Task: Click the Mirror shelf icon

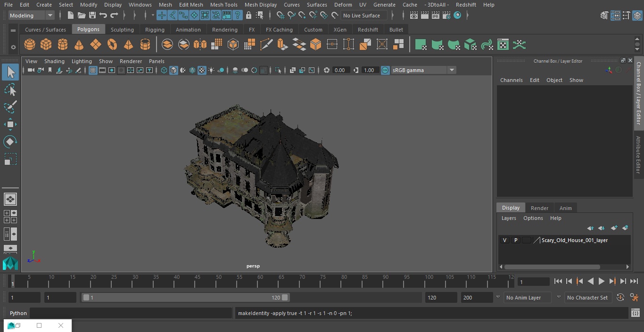Action: click(200, 45)
